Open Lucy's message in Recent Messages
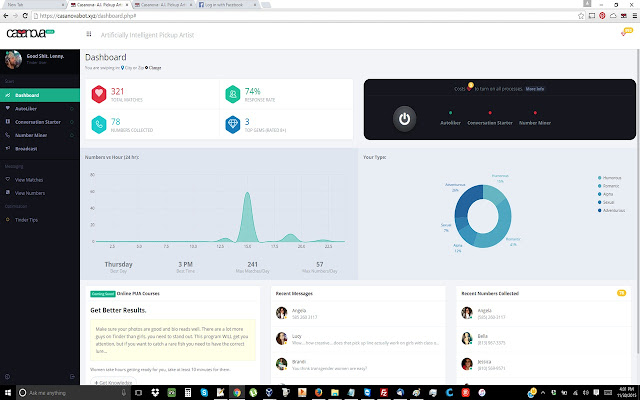640x400 pixels. pyautogui.click(x=358, y=339)
